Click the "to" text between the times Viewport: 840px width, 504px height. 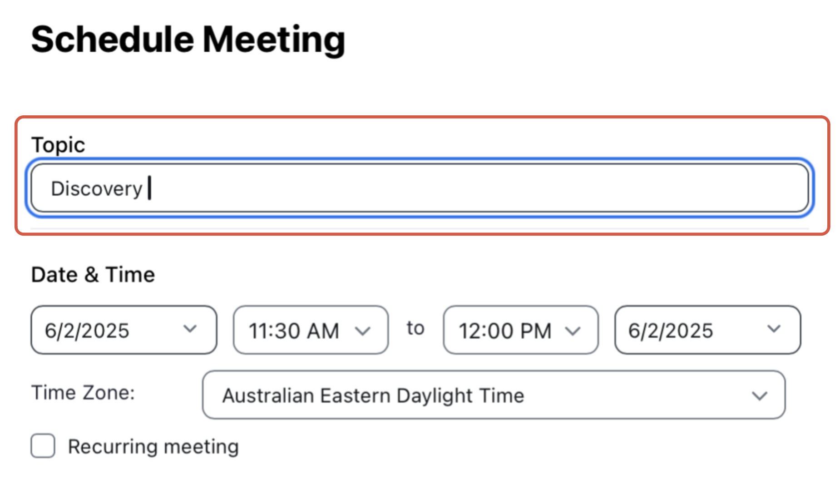[x=415, y=328]
